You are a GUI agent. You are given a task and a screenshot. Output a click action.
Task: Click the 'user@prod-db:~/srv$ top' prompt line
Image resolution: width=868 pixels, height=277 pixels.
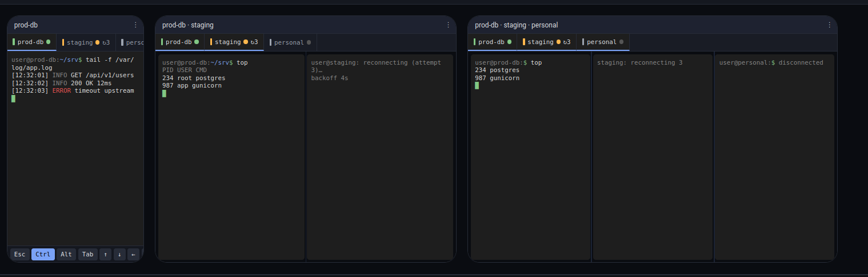click(x=205, y=62)
